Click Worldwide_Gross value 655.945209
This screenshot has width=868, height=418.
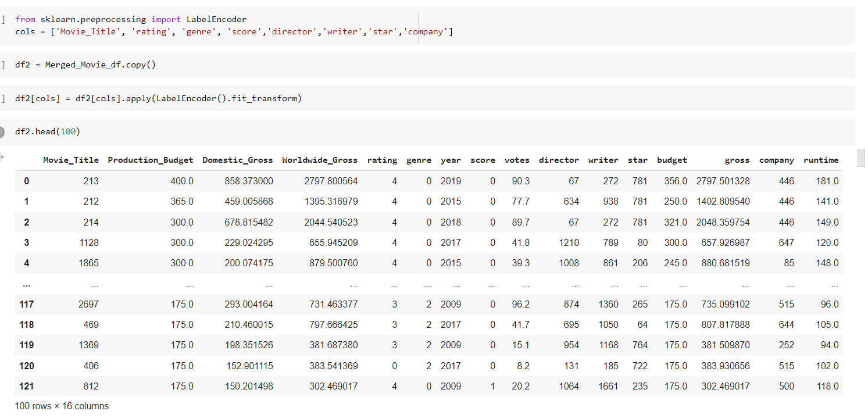click(x=334, y=242)
